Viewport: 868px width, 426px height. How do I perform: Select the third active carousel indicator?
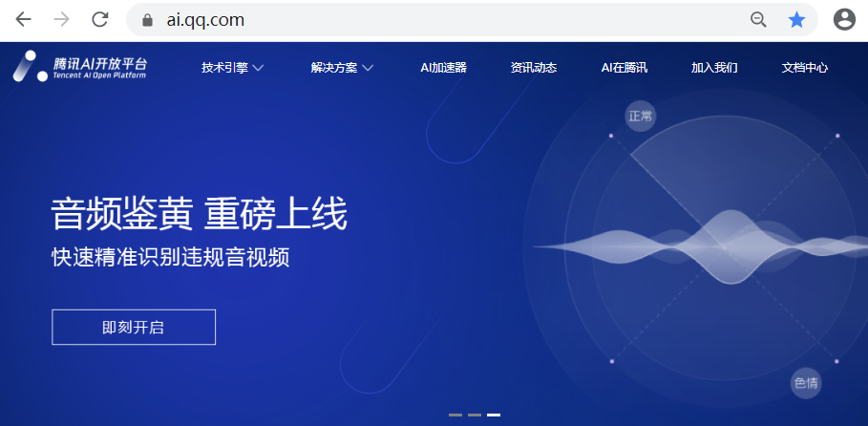point(494,415)
